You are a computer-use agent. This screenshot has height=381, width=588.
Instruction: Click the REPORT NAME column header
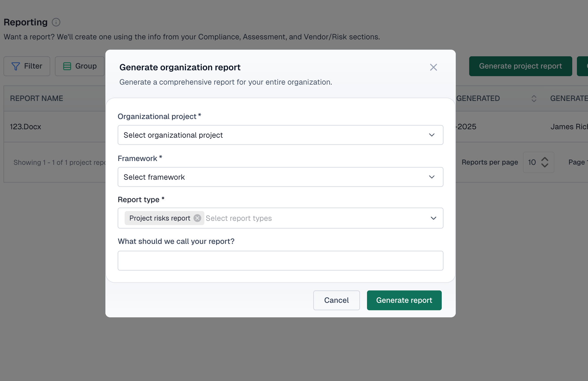[36, 98]
